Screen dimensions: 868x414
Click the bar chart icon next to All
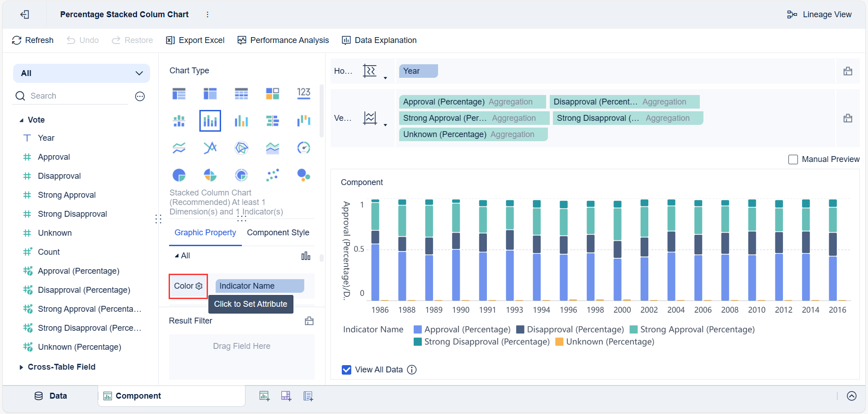(306, 256)
